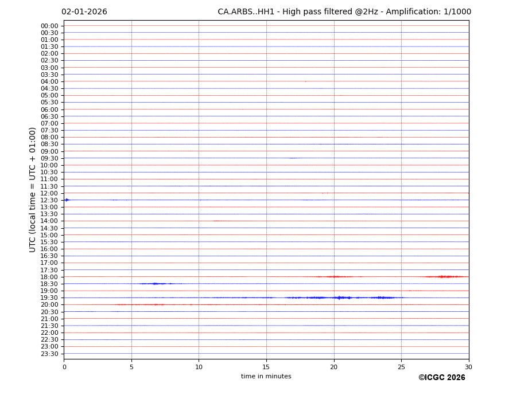Click the 02-01-2026 date label
The width and height of the screenshot is (532, 399).
click(x=84, y=12)
